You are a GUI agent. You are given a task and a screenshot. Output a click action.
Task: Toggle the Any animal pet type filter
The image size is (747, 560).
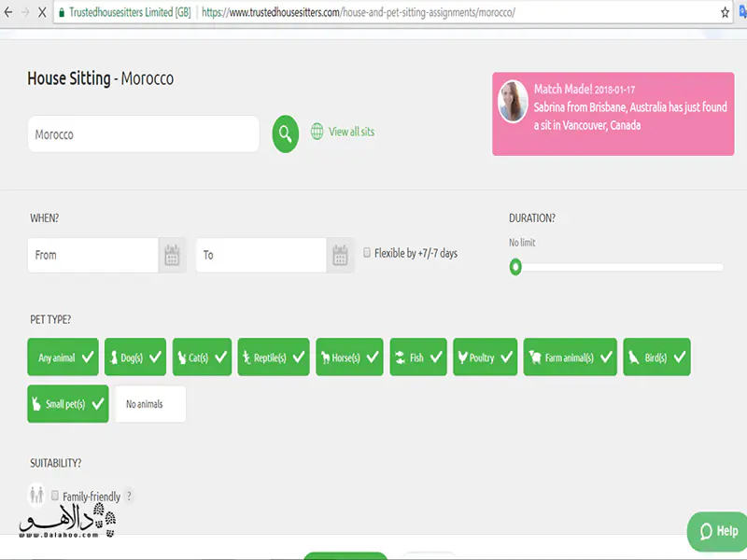pyautogui.click(x=63, y=357)
